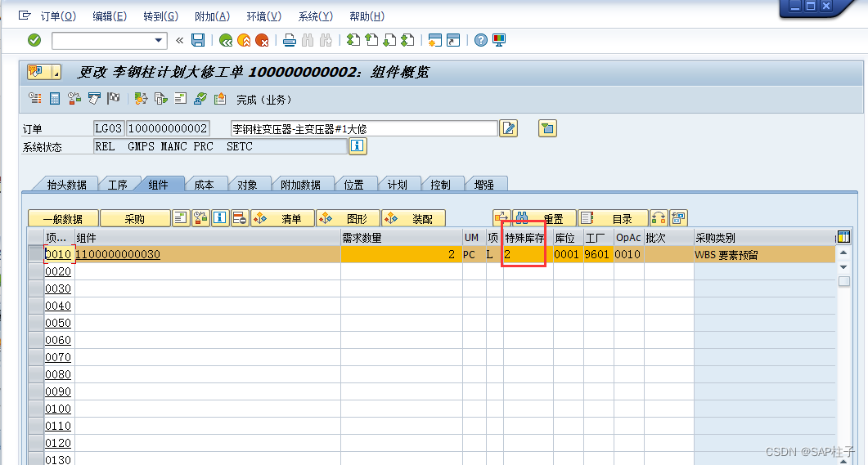
Task: Click table scrollbar down arrow
Action: (x=843, y=267)
